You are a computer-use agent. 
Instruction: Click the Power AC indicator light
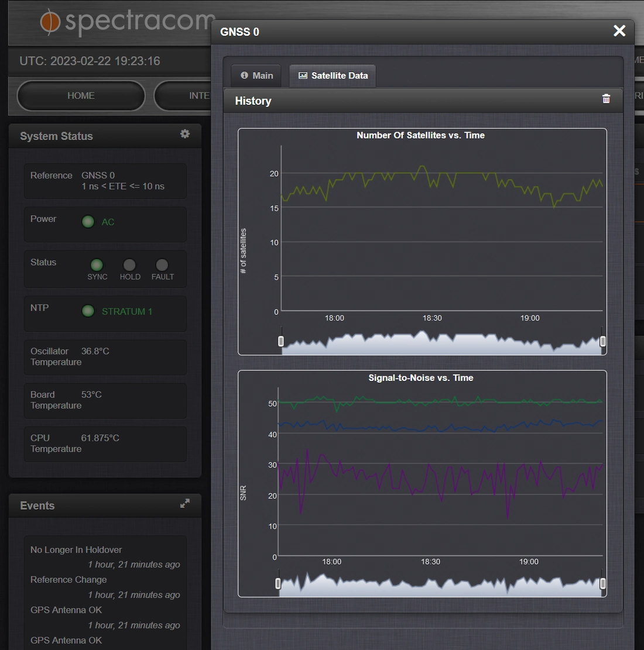88,222
